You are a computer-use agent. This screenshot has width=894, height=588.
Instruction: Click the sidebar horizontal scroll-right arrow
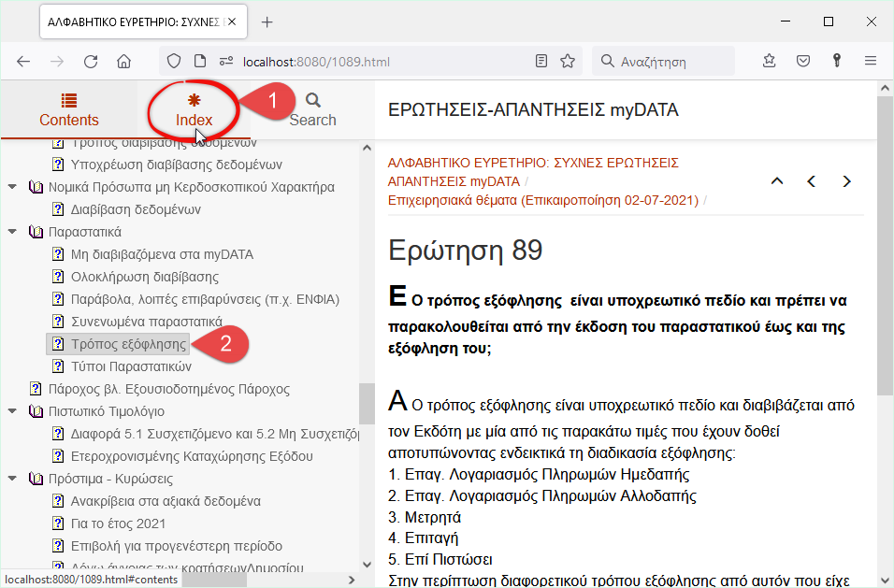(x=352, y=580)
